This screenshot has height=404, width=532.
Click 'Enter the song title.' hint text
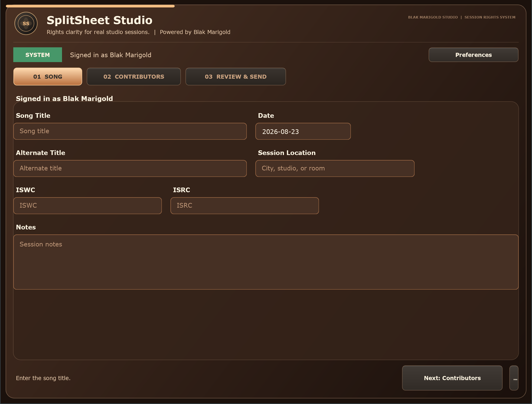coord(43,378)
